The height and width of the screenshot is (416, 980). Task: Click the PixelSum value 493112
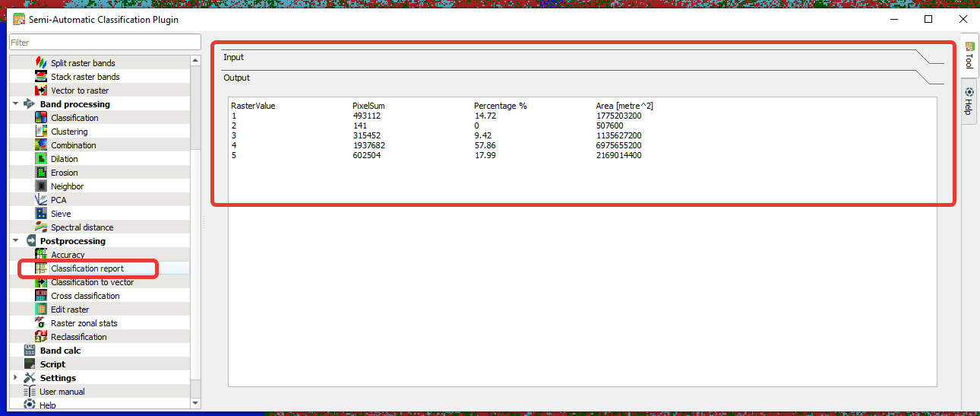pyautogui.click(x=367, y=116)
